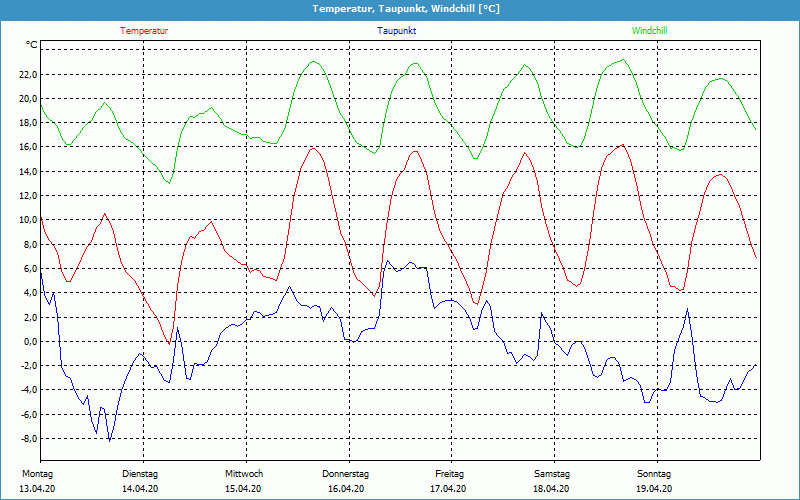Click the date 14.04.20

point(140,489)
